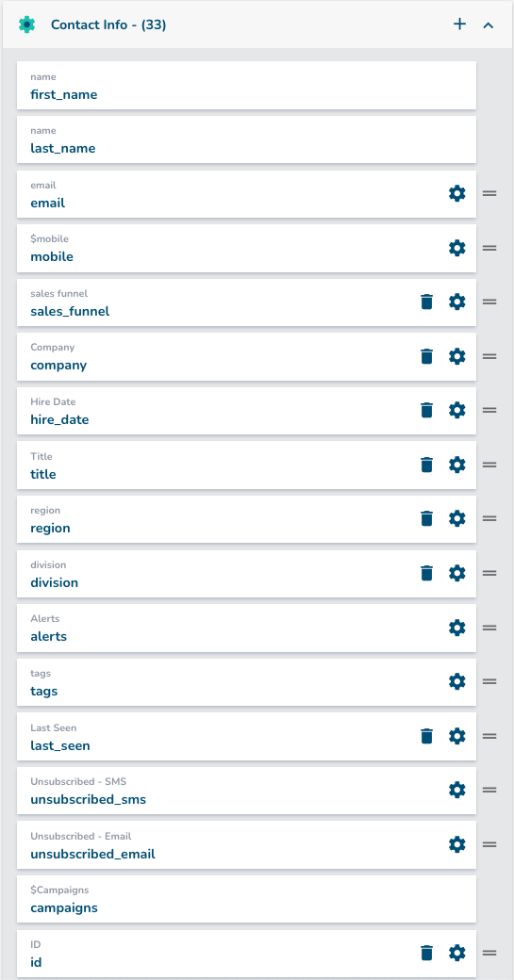Click the plus icon to add a field
Screen dimensions: 514x980
coord(459,24)
